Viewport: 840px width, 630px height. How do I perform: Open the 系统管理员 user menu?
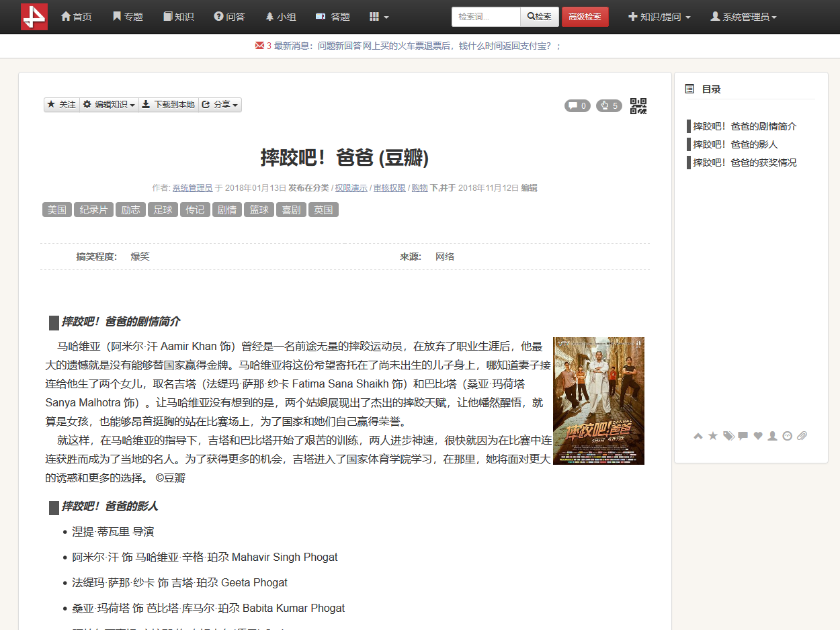coord(743,17)
